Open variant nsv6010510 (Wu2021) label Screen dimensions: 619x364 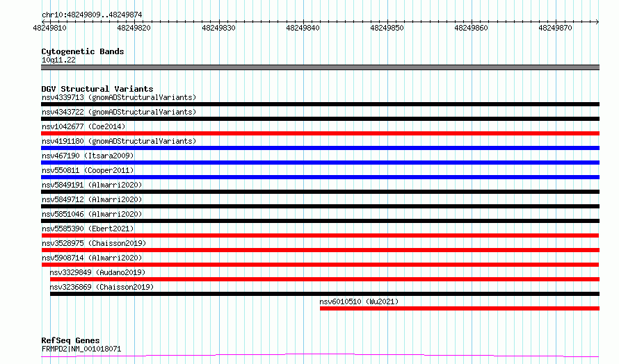pyautogui.click(x=360, y=301)
